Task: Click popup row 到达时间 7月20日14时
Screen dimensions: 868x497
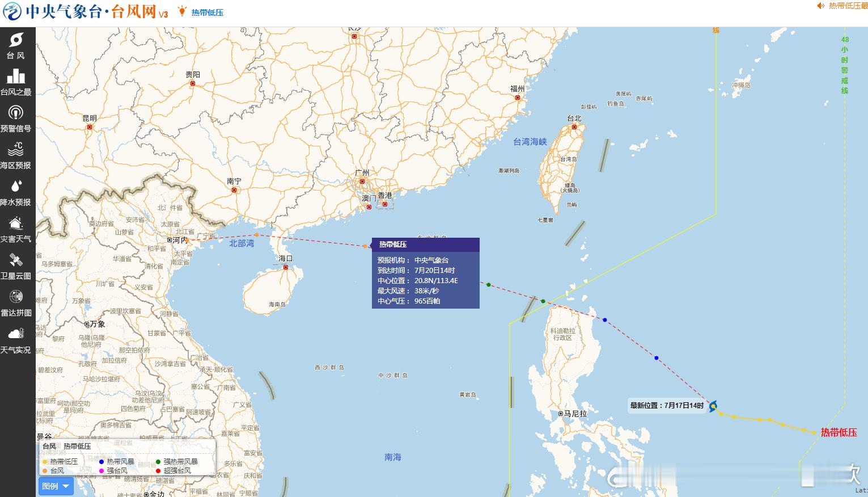Action: point(416,271)
